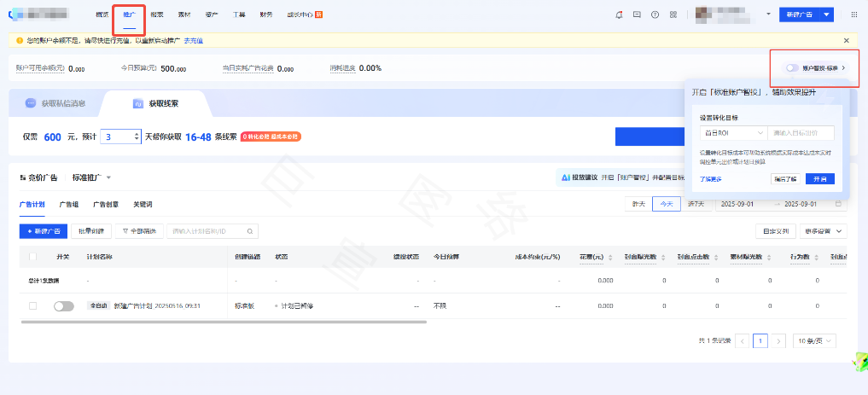868x395 pixels.
Task: Click sort arrows on 到面曝光数 column
Action: [663, 258]
